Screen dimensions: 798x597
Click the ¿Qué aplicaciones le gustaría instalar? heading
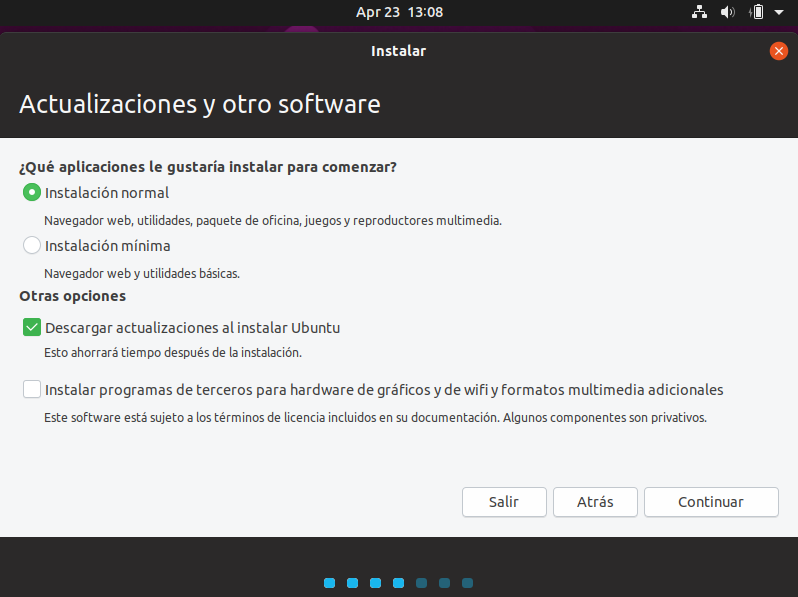[x=208, y=167]
